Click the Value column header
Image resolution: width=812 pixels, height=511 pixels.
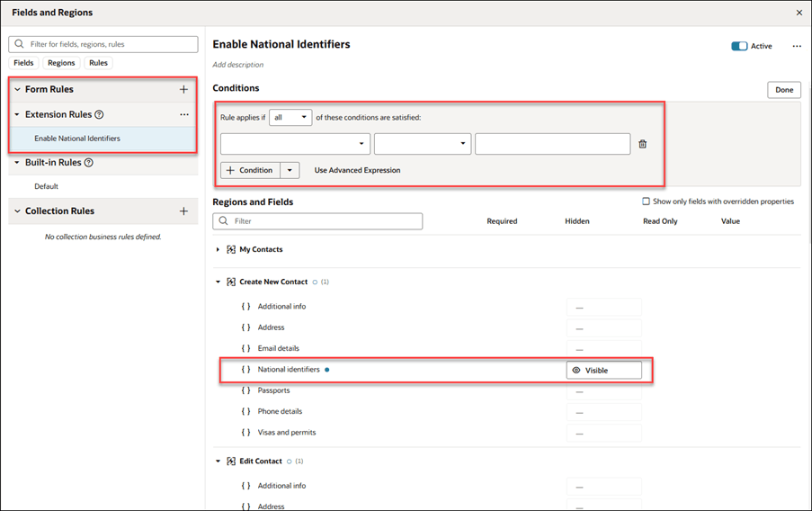[730, 221]
